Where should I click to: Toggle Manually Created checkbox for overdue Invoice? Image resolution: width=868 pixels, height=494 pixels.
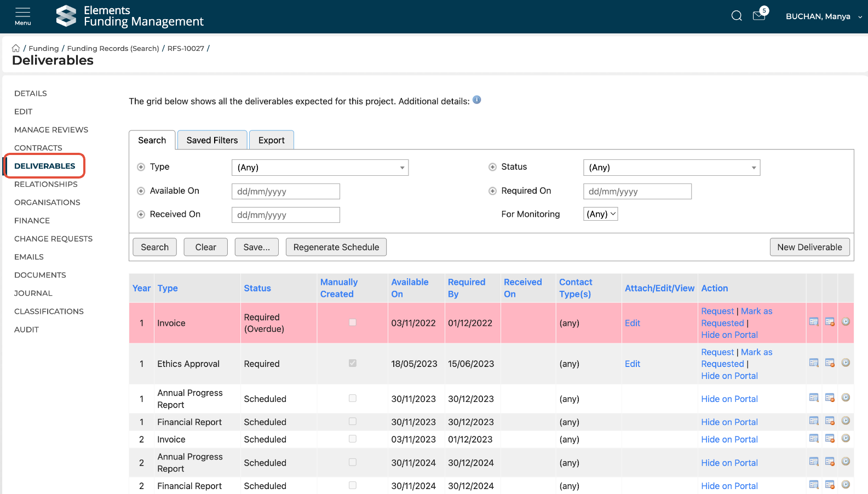coord(353,322)
